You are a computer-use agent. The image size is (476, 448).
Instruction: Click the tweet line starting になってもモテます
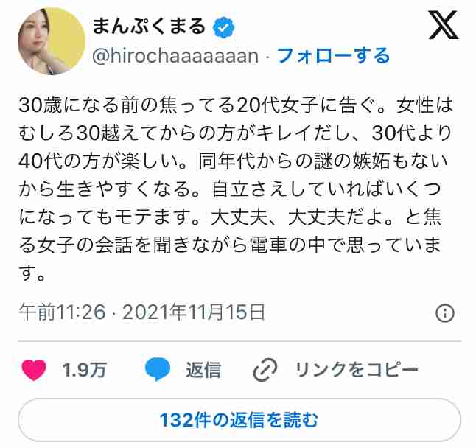point(230,217)
